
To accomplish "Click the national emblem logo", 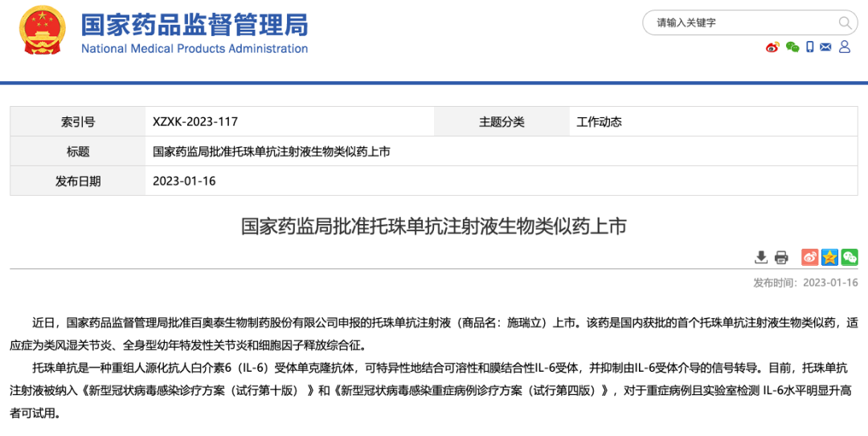I will click(x=42, y=31).
